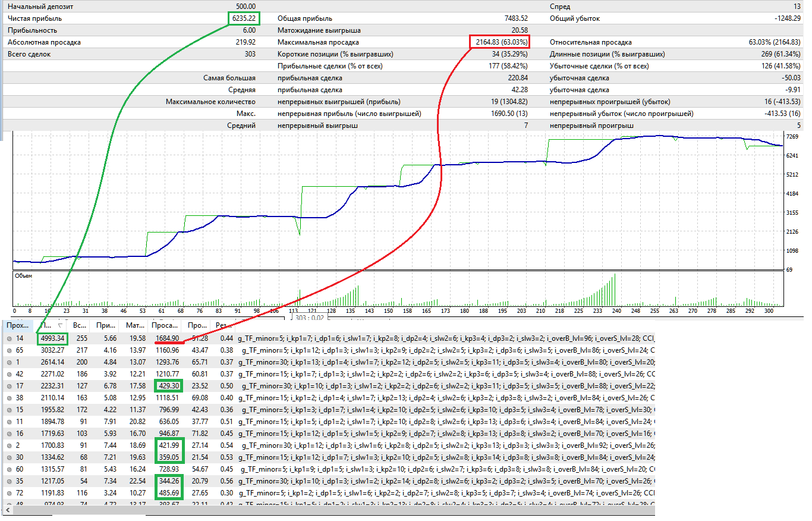Screen dimensions: 812x521
Task: Select the pass 17 row icon
Action: (9, 386)
